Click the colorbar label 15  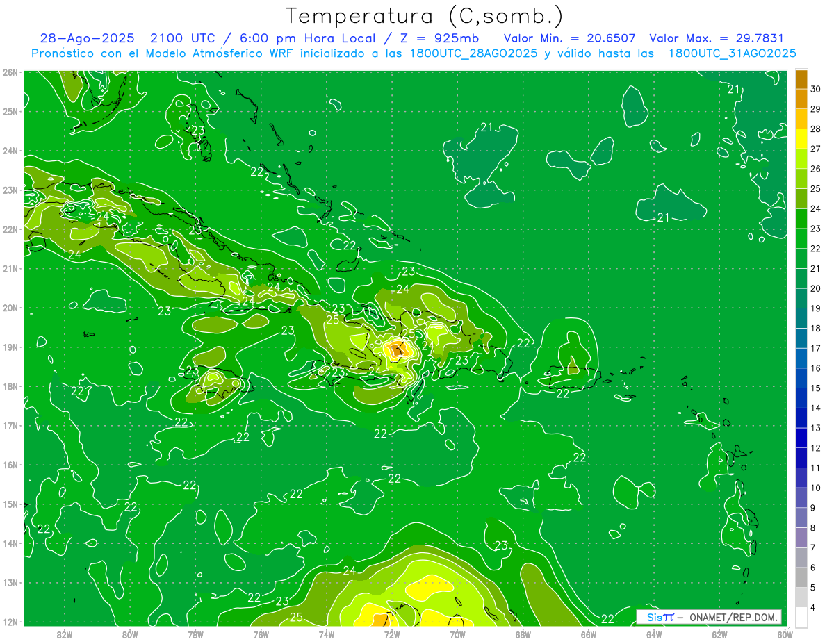tap(815, 388)
